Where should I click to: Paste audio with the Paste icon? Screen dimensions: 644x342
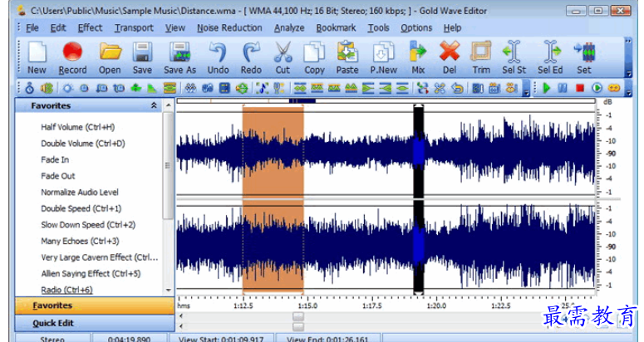[347, 57]
